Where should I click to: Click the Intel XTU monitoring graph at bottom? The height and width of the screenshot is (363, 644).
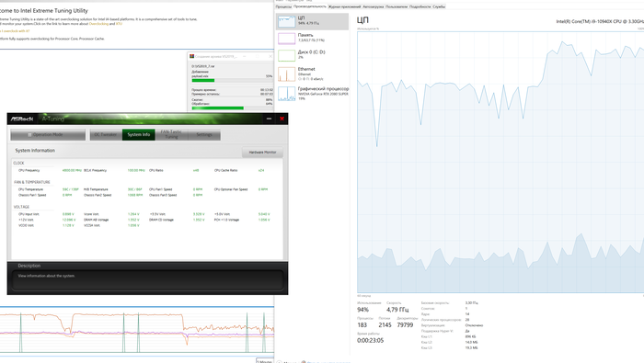[x=137, y=333]
